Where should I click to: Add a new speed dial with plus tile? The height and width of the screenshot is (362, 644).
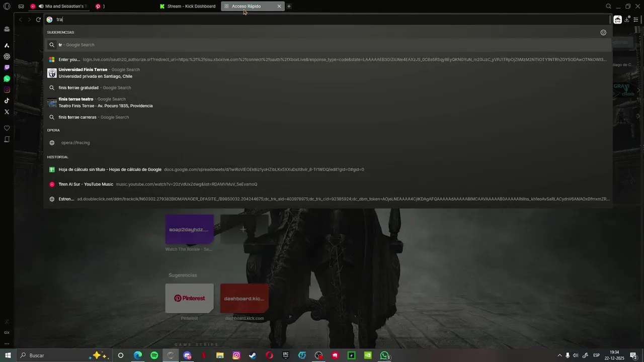coord(244,229)
